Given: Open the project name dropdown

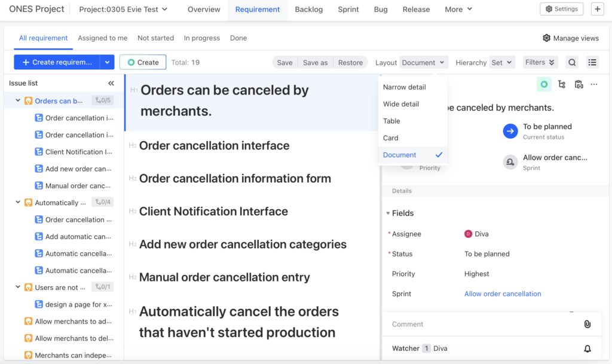Looking at the screenshot, I should (x=123, y=10).
